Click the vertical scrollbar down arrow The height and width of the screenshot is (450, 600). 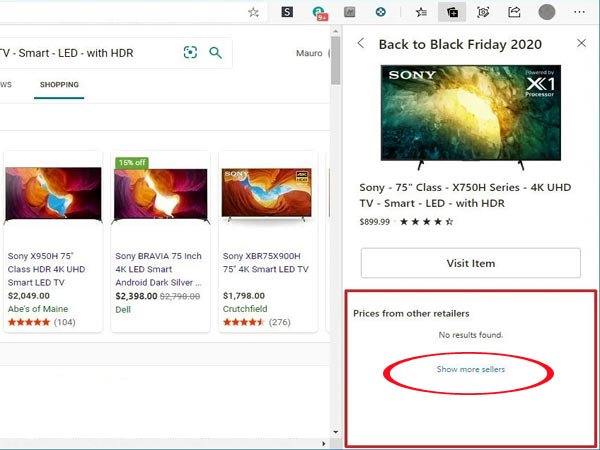click(x=336, y=432)
